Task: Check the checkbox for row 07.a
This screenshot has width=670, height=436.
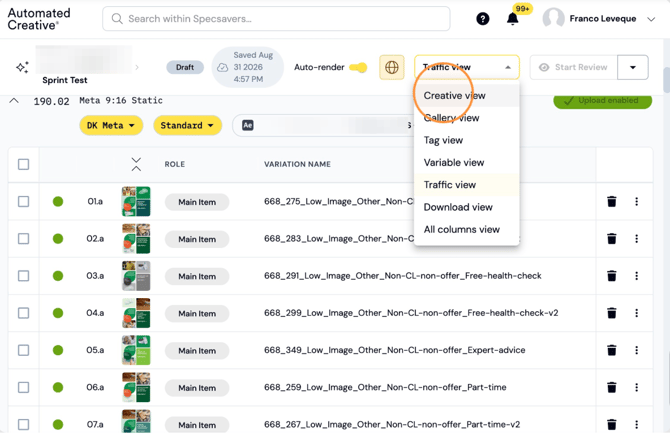Action: coord(24,424)
